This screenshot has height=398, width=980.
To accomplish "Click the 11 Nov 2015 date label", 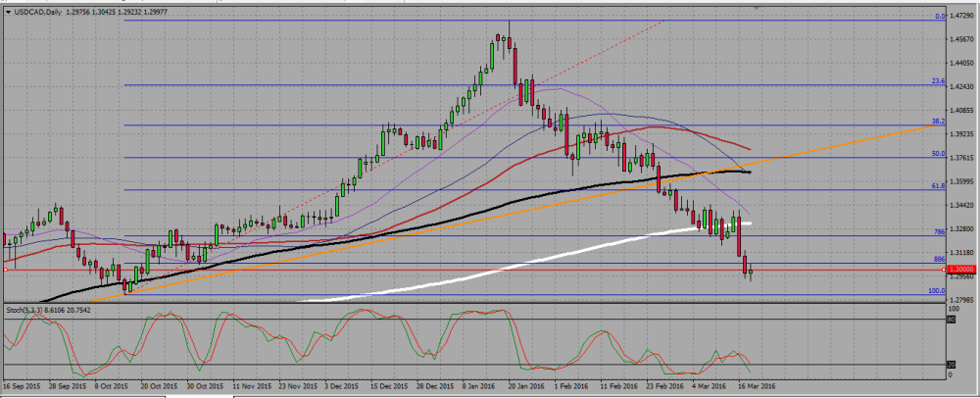I will [x=251, y=387].
